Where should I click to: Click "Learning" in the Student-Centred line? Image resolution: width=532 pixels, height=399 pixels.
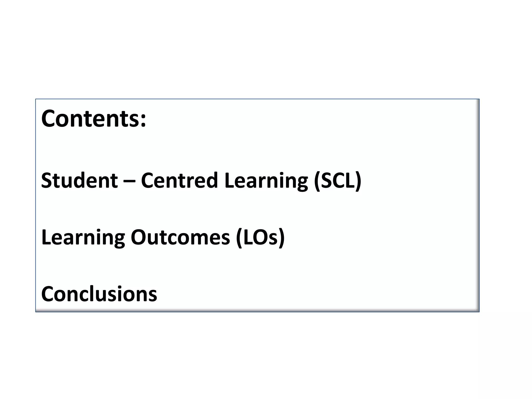(x=266, y=181)
